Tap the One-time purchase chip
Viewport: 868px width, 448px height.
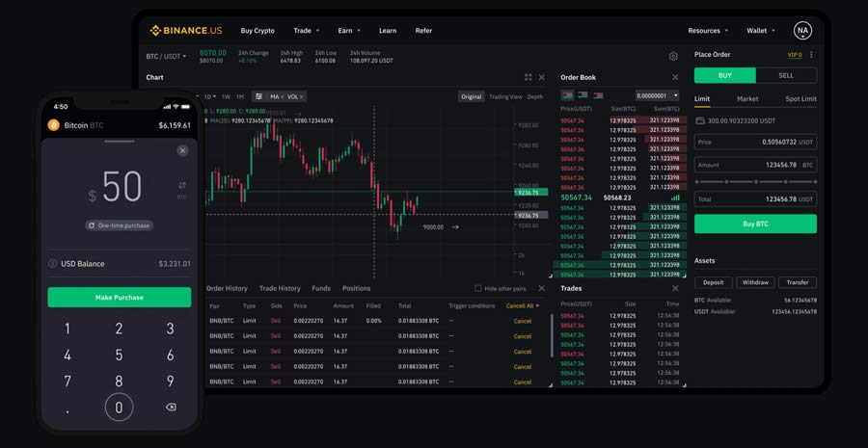tap(119, 225)
